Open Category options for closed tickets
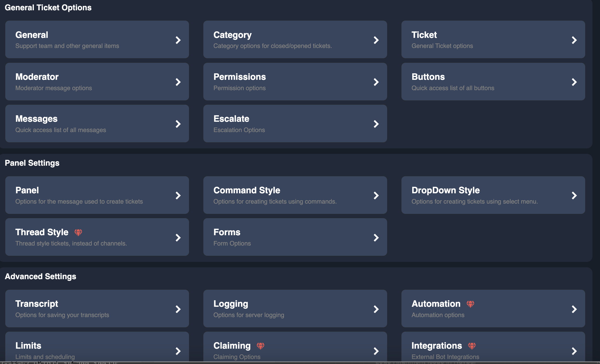 pos(295,39)
